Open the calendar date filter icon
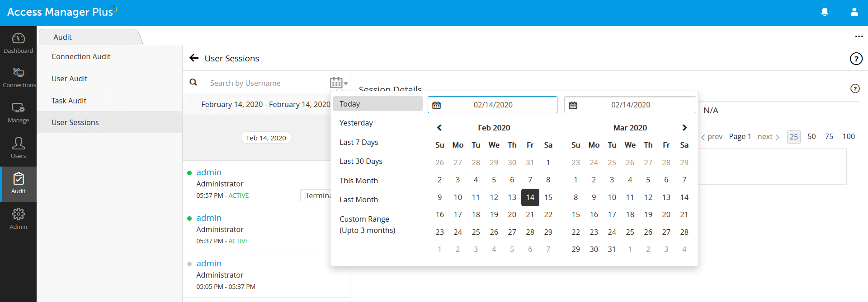This screenshot has height=302, width=868. (x=336, y=82)
